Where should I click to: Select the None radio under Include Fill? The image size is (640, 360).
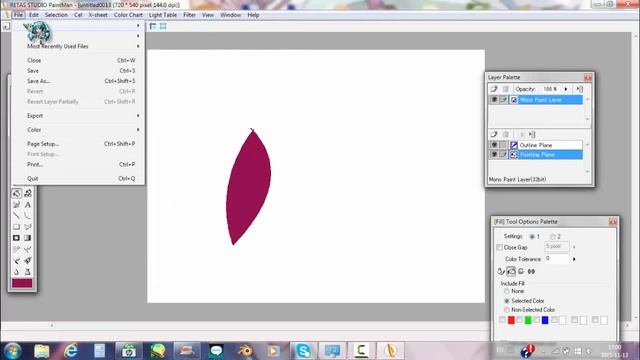pyautogui.click(x=507, y=291)
